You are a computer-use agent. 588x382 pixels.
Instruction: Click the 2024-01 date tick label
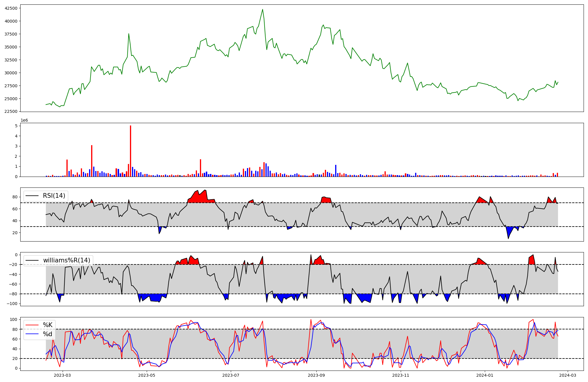(x=485, y=375)
